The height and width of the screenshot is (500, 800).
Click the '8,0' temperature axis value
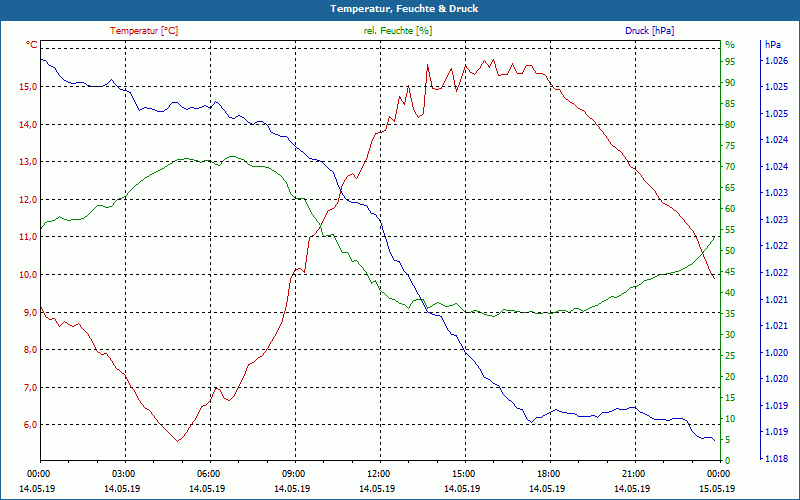click(31, 349)
